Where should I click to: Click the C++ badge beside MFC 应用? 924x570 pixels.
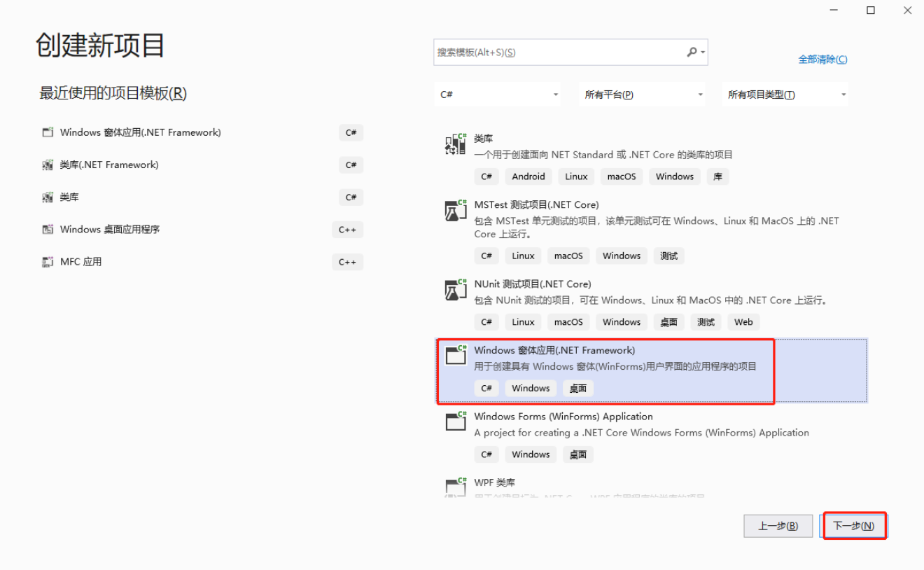pyautogui.click(x=347, y=262)
